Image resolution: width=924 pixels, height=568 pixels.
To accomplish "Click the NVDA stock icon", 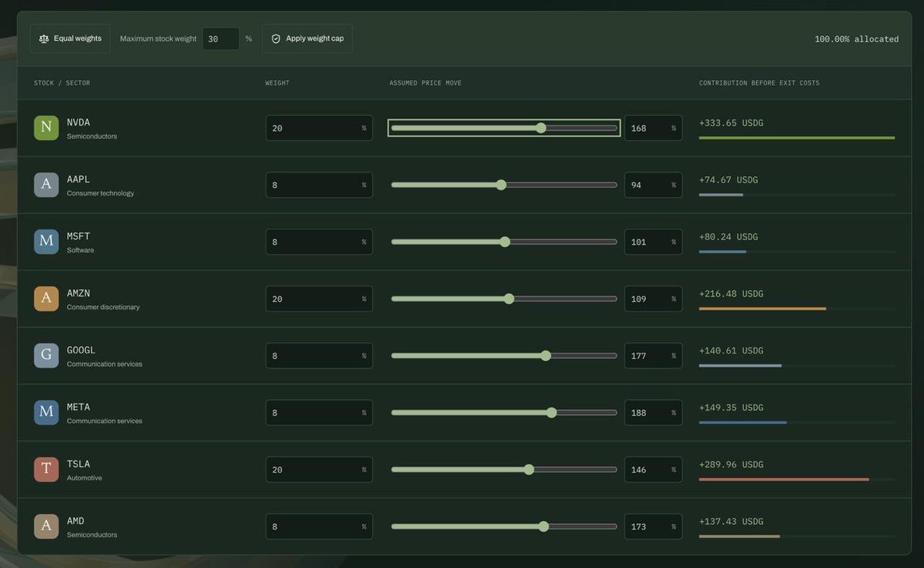I will click(46, 128).
